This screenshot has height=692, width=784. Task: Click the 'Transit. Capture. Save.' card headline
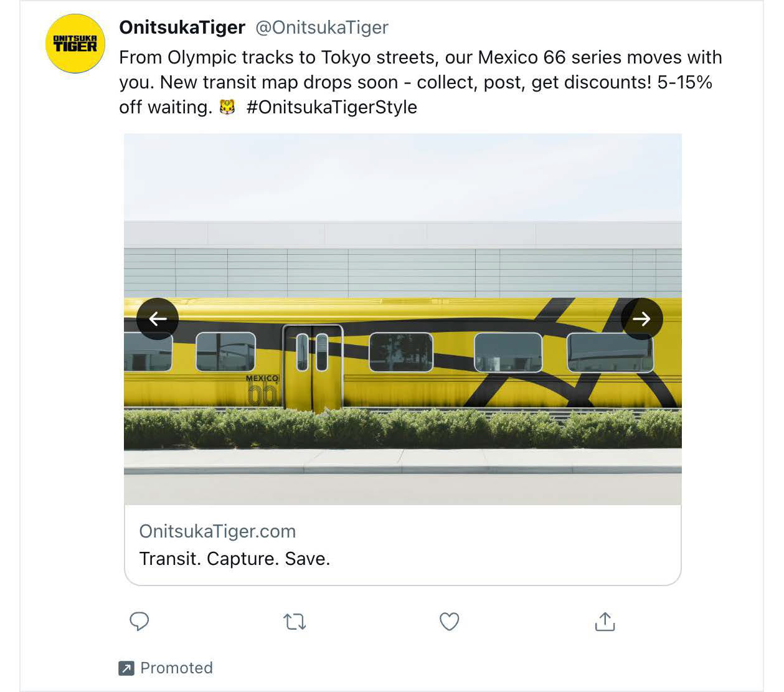tap(234, 559)
